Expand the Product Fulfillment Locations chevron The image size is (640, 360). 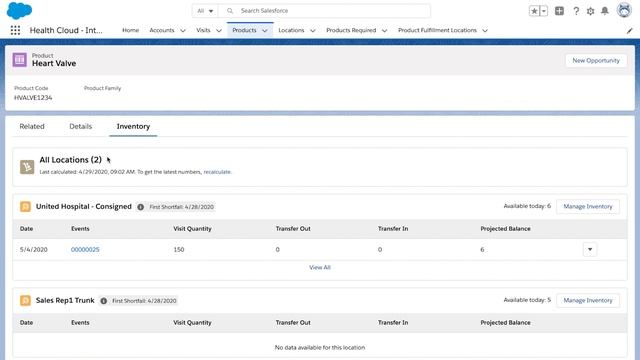(x=485, y=31)
